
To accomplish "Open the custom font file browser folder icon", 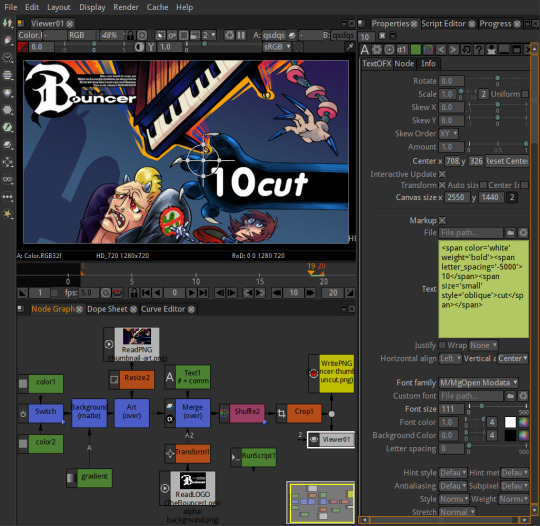I will 510,396.
